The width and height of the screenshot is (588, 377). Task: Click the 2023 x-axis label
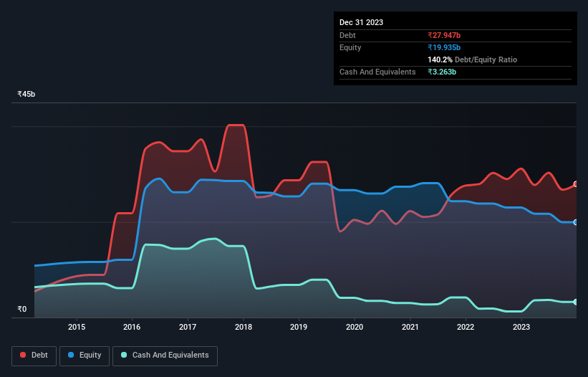[x=521, y=327]
